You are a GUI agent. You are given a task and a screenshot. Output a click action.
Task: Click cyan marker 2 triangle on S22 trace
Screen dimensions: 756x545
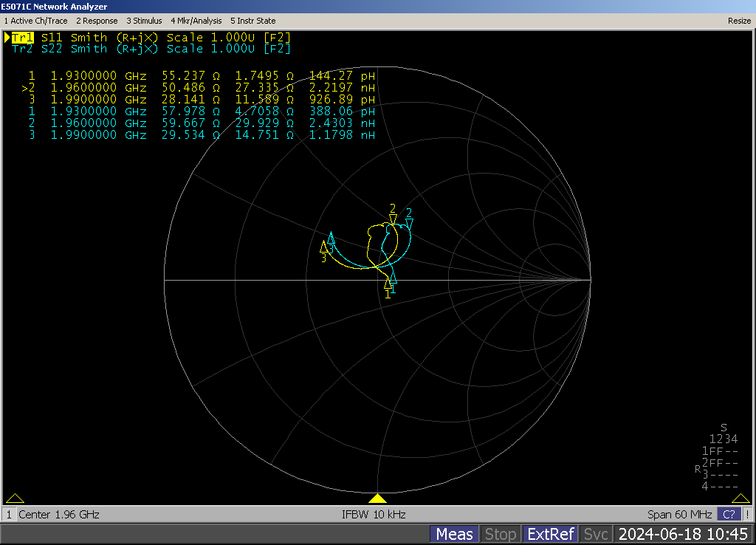pos(409,222)
